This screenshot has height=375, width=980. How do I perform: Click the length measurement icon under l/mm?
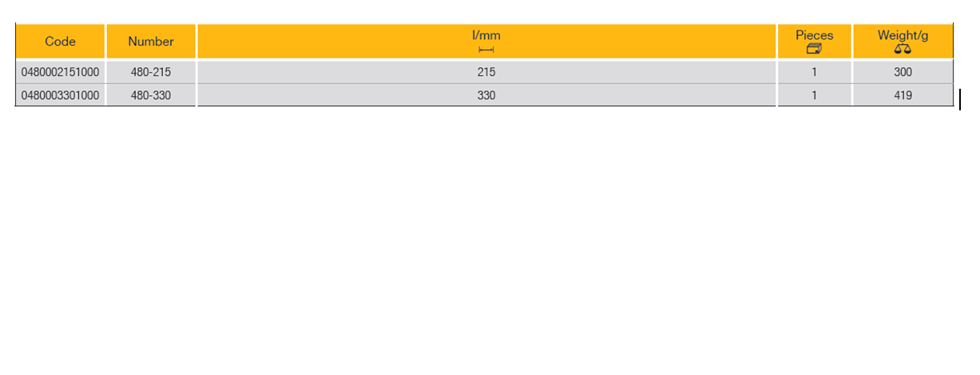pyautogui.click(x=486, y=50)
